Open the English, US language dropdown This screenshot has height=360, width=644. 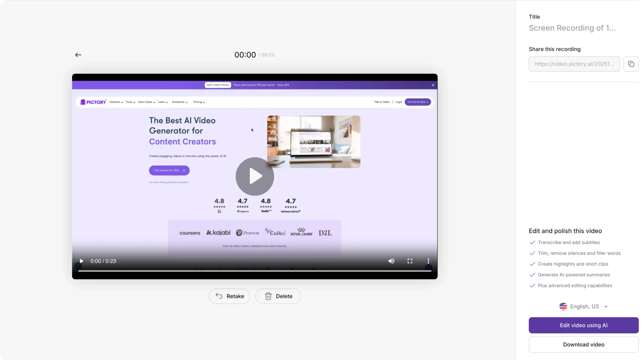584,306
